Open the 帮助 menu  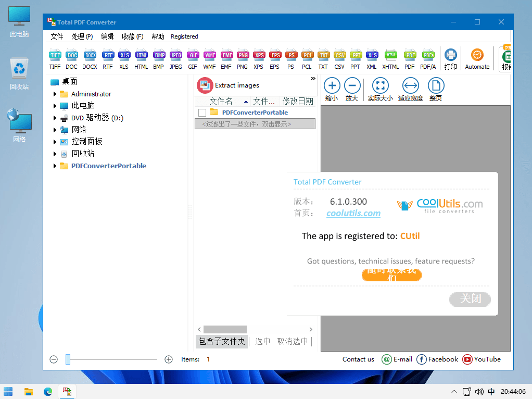(158, 36)
